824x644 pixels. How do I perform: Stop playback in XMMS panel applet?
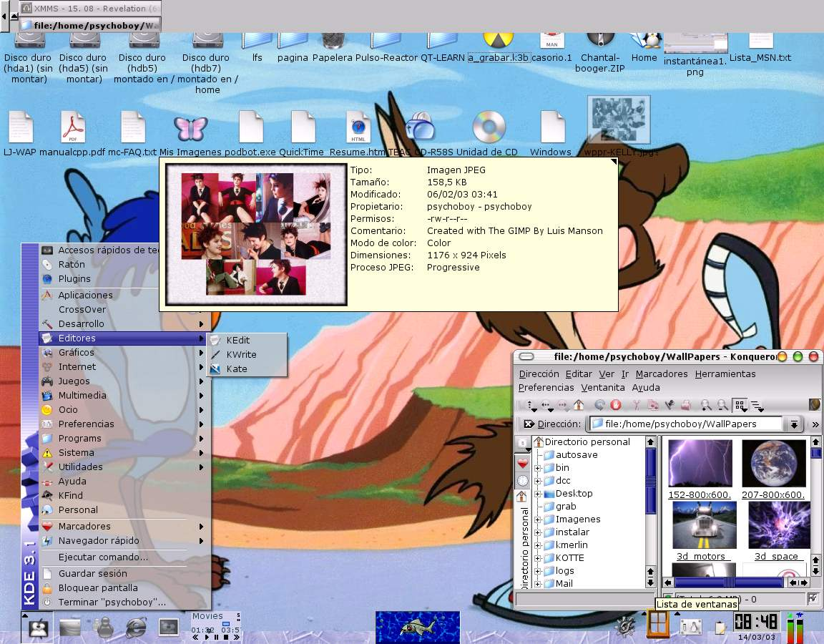pos(226,637)
